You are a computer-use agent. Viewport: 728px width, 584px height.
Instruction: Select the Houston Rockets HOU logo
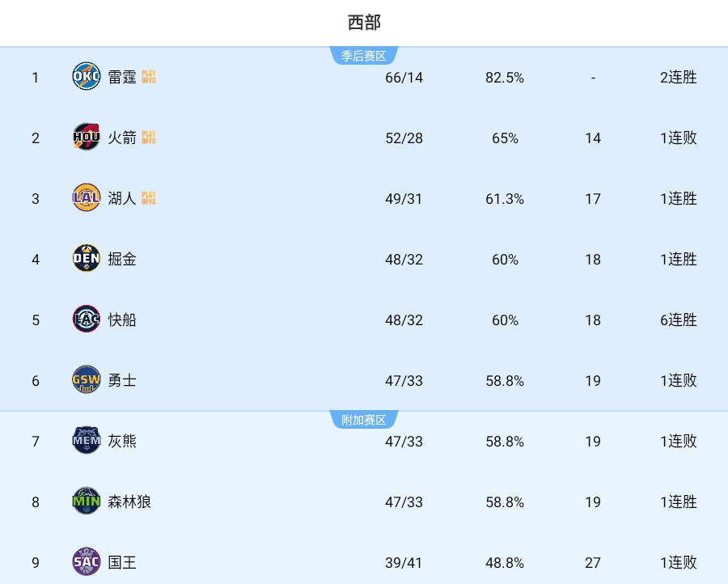point(87,138)
